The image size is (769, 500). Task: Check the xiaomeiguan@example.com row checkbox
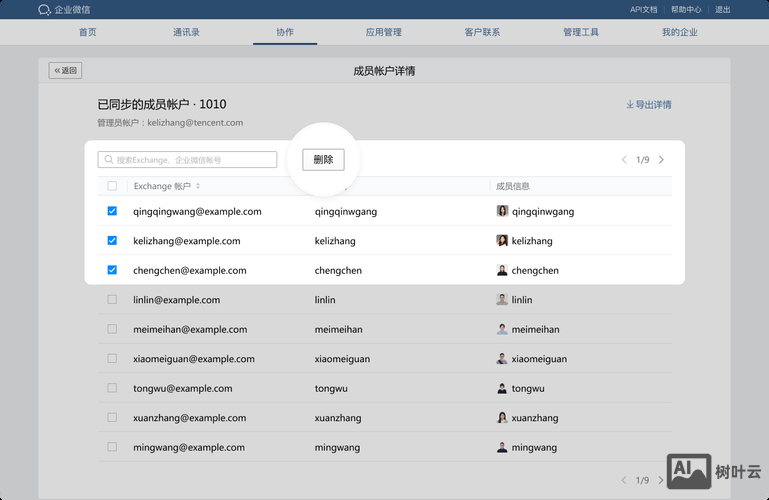[112, 358]
